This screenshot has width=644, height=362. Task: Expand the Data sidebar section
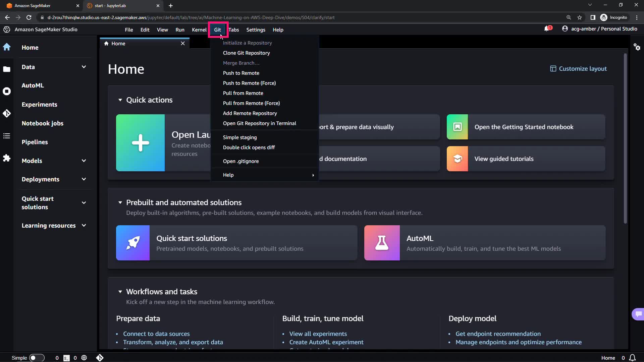[84, 67]
